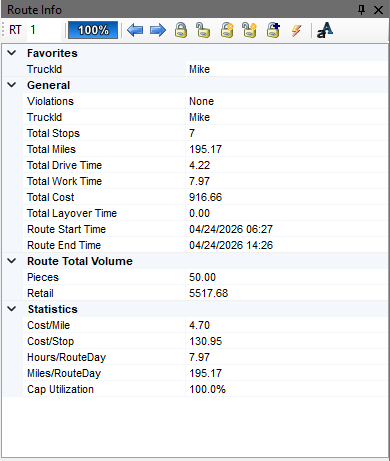Click Hours/RouteDay value 7.97

click(x=199, y=357)
